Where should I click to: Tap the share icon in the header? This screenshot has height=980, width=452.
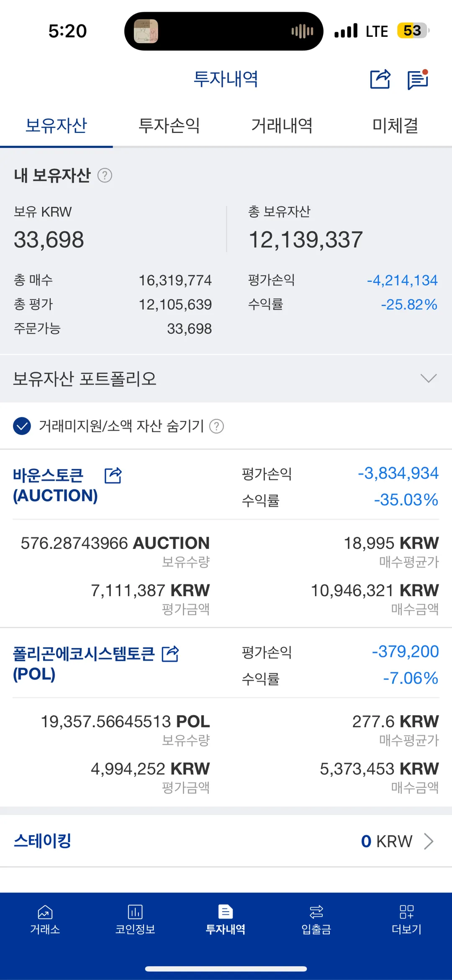click(x=380, y=79)
